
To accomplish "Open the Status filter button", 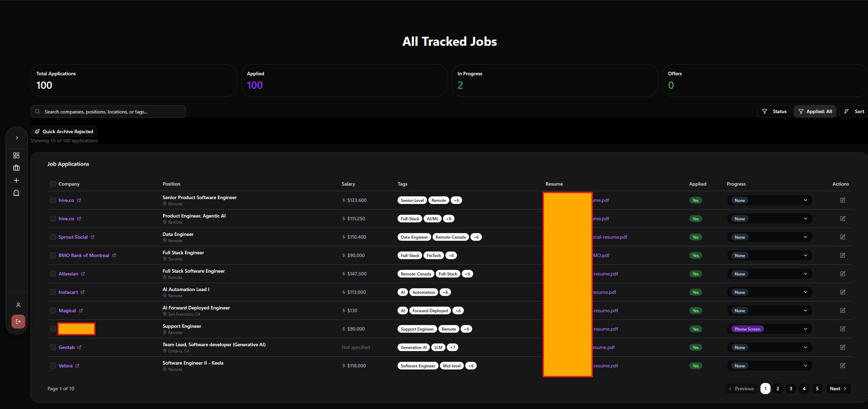I will click(774, 111).
